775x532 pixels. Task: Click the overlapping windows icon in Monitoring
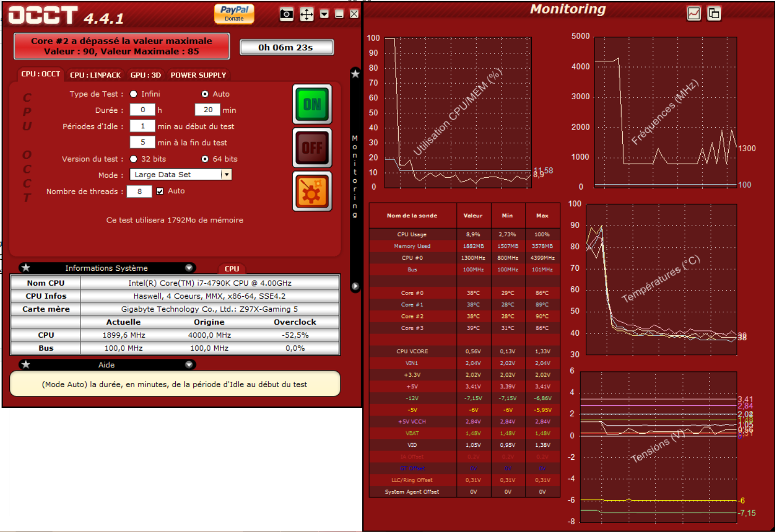[714, 14]
